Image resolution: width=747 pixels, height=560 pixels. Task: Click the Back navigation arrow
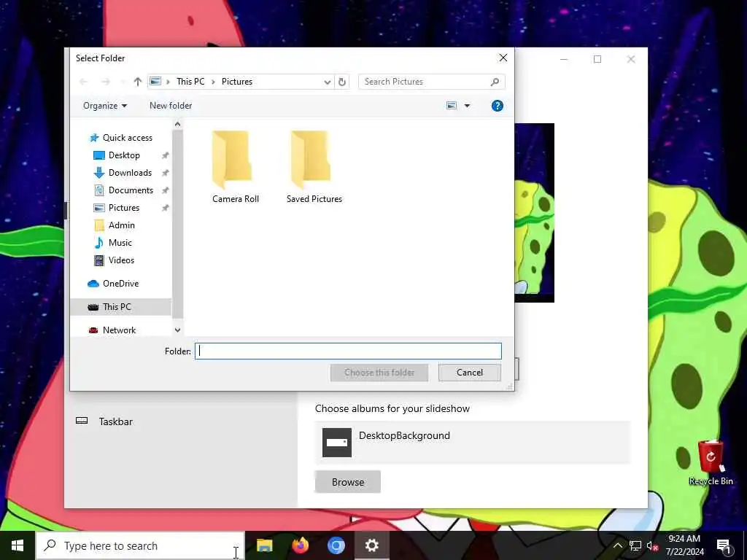coord(84,82)
